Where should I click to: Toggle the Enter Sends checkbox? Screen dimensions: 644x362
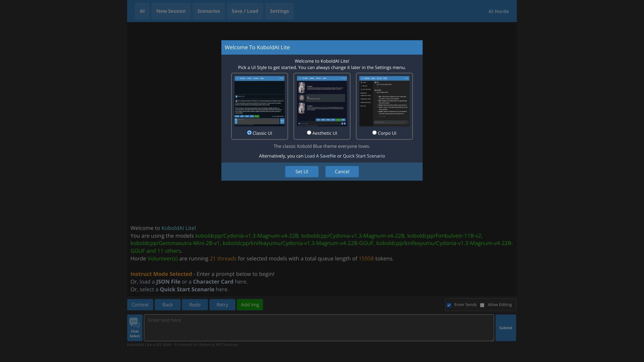[x=449, y=305]
